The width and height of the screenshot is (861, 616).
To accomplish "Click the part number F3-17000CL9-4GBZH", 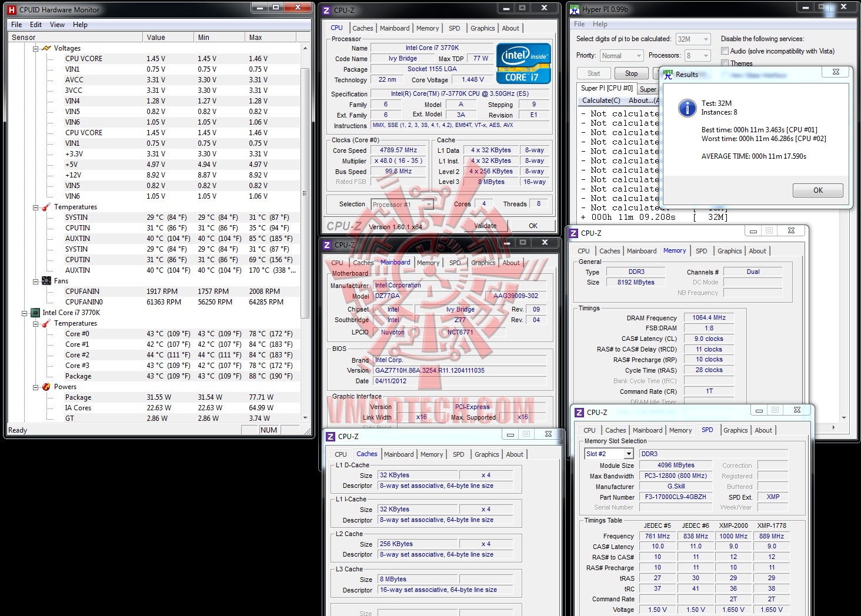I will (675, 497).
